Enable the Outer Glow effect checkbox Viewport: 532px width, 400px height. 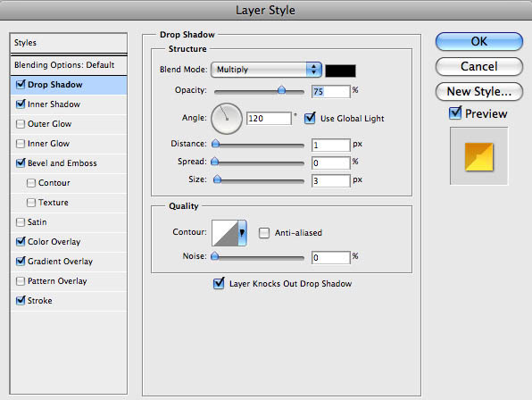(21, 124)
